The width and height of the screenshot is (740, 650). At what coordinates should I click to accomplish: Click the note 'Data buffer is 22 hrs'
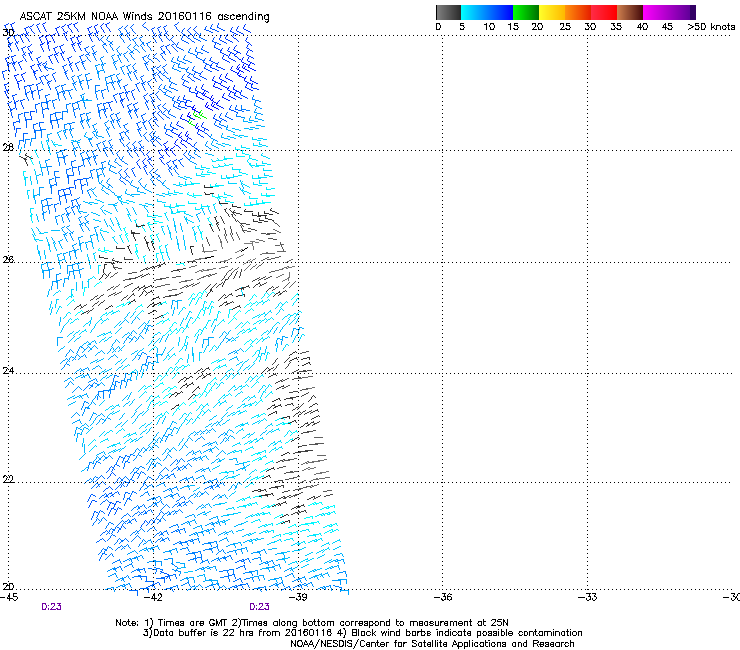point(195,633)
